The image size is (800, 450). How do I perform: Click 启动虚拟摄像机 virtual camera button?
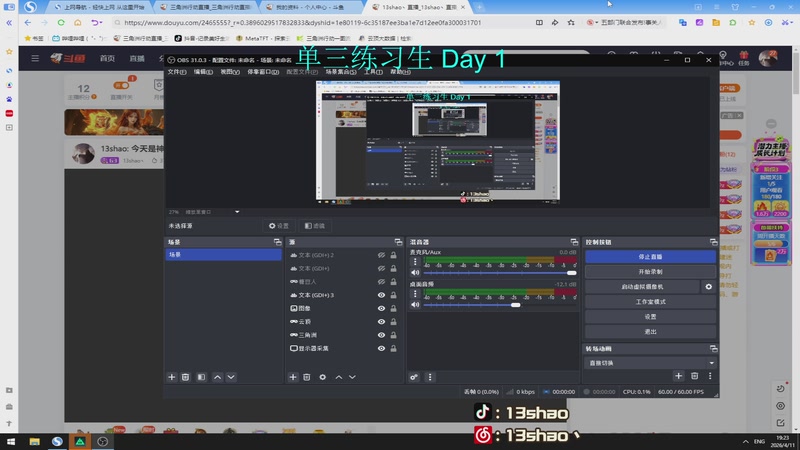point(642,287)
